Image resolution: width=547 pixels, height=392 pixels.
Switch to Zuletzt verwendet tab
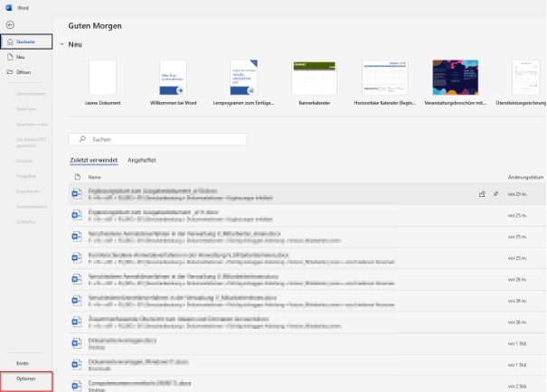[93, 160]
